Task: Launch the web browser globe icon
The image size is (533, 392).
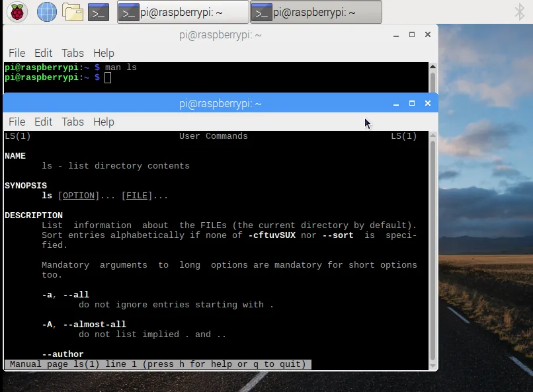Action: point(46,11)
